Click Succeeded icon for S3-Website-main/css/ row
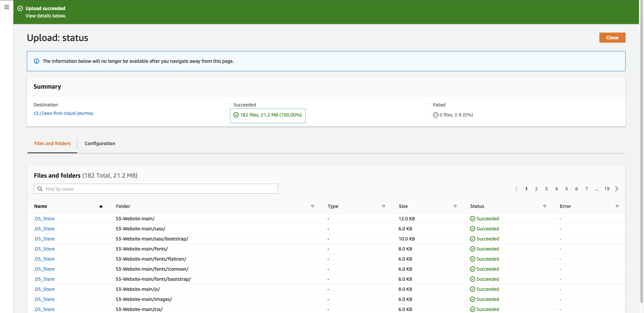Image resolution: width=644 pixels, height=313 pixels. pos(473,309)
